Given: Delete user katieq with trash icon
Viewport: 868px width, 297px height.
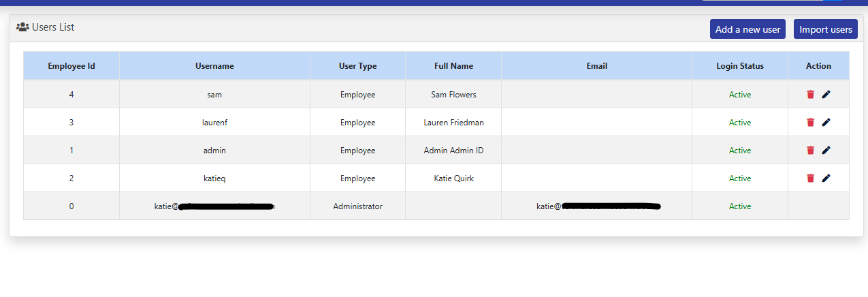Looking at the screenshot, I should (x=810, y=178).
